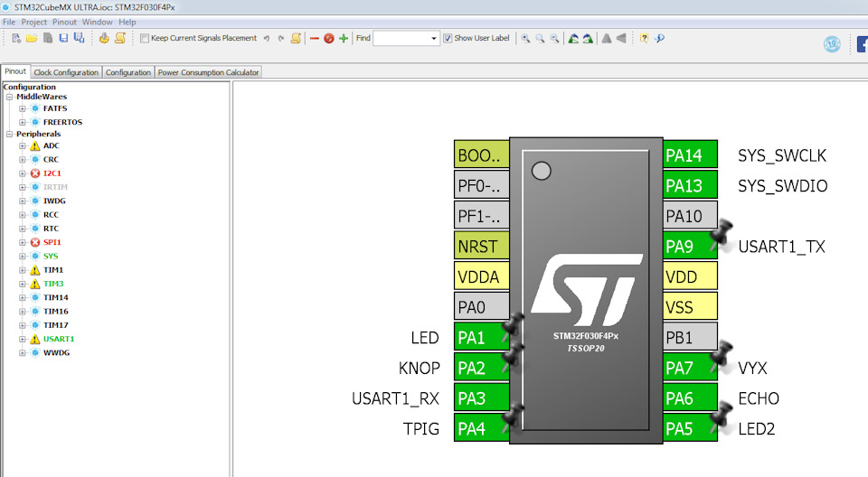Expand the FATFS node
Image resolution: width=868 pixels, height=477 pixels.
(x=22, y=108)
